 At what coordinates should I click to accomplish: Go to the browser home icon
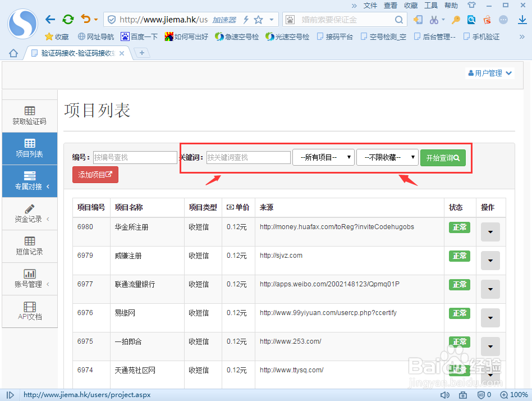click(x=13, y=53)
